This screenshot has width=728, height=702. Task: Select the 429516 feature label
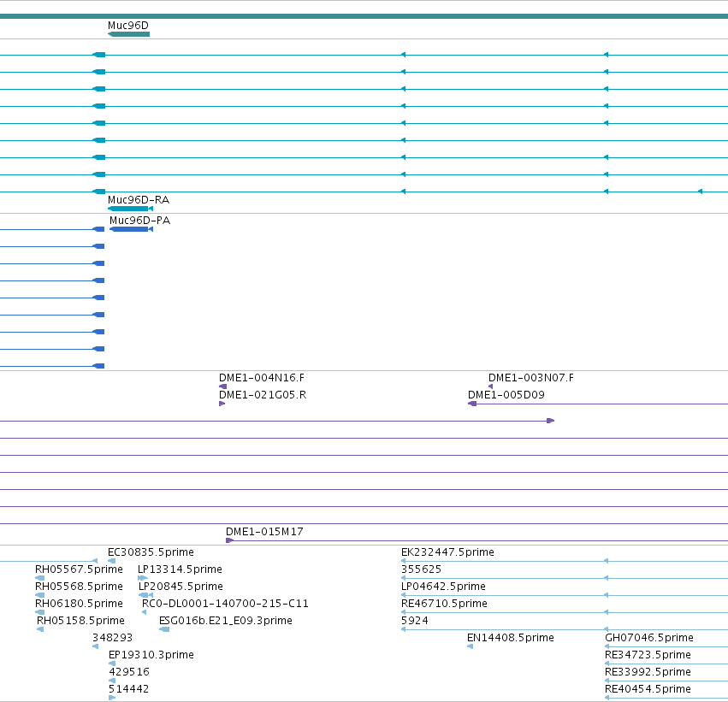click(x=129, y=672)
